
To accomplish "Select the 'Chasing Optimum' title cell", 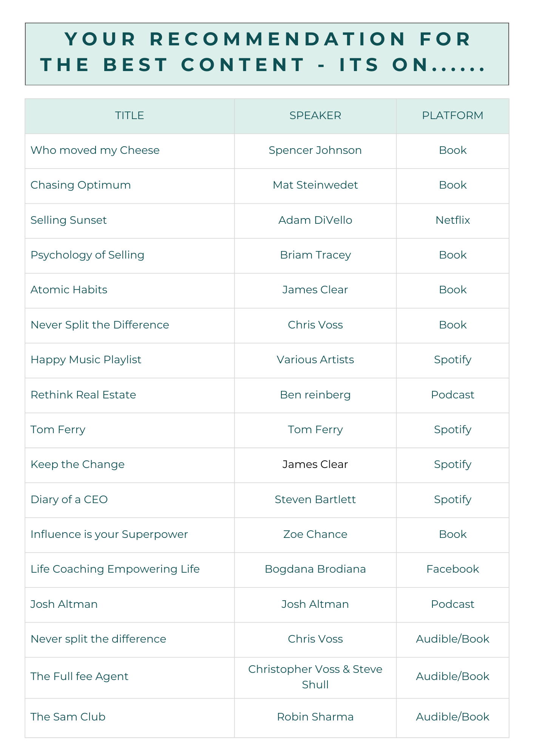I will (80, 185).
